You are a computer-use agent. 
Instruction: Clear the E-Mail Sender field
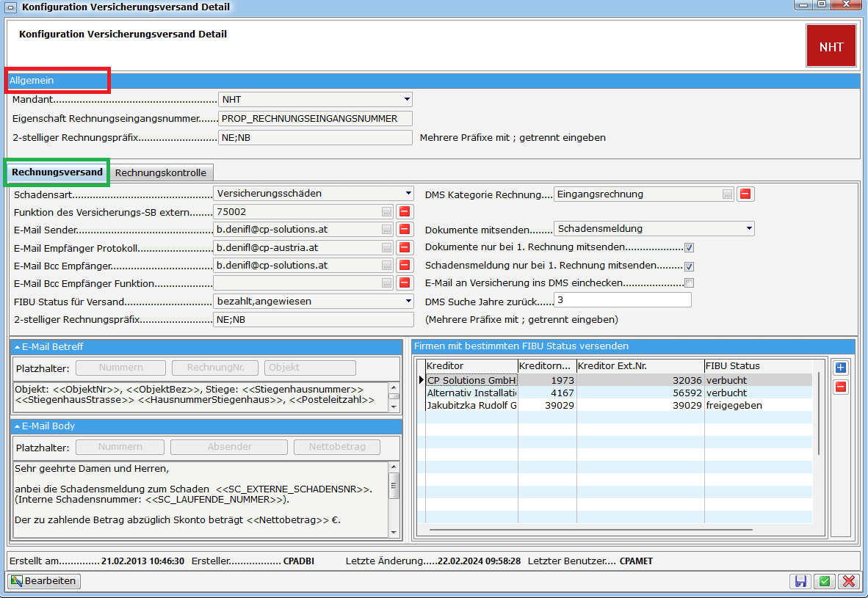pos(404,230)
